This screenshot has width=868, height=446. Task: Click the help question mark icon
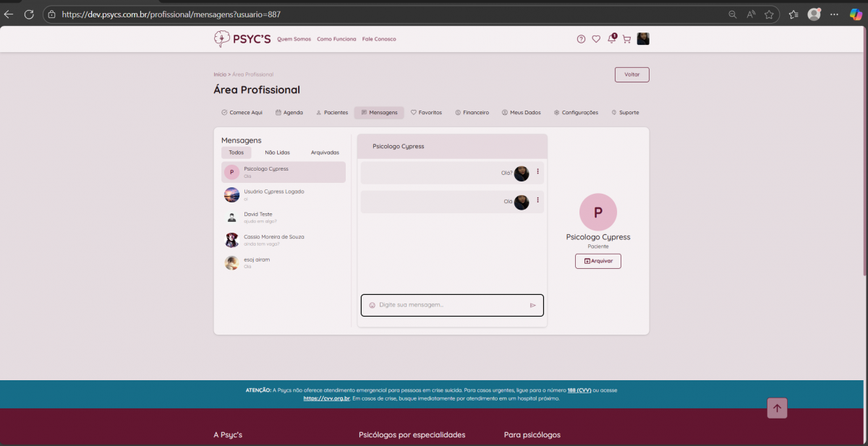[581, 39]
